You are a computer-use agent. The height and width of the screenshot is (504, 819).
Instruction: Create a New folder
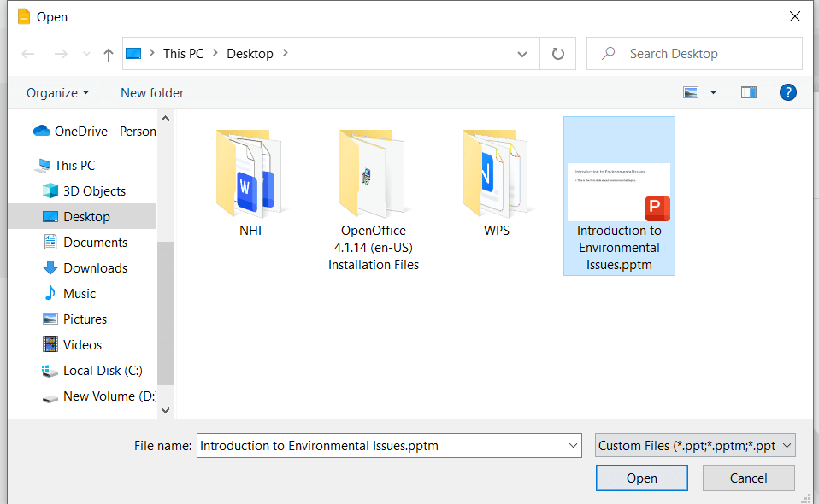coord(151,92)
